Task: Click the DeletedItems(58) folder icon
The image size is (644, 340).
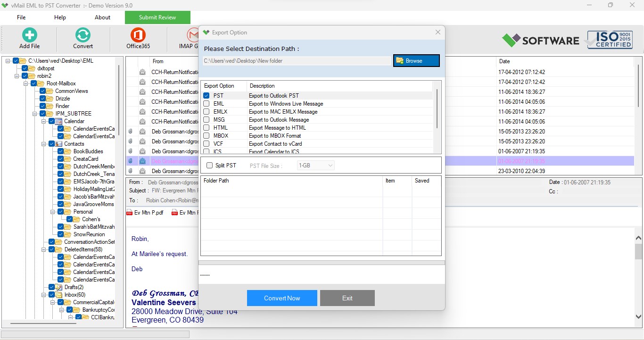Action: (x=59, y=249)
